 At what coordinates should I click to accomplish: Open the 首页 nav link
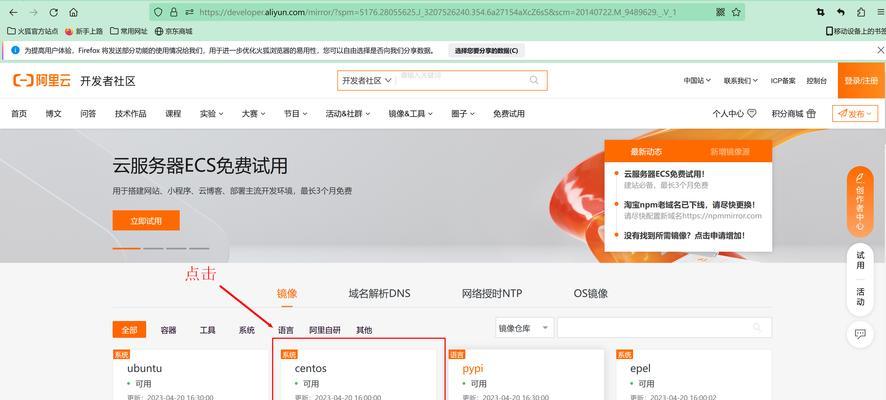pyautogui.click(x=19, y=113)
